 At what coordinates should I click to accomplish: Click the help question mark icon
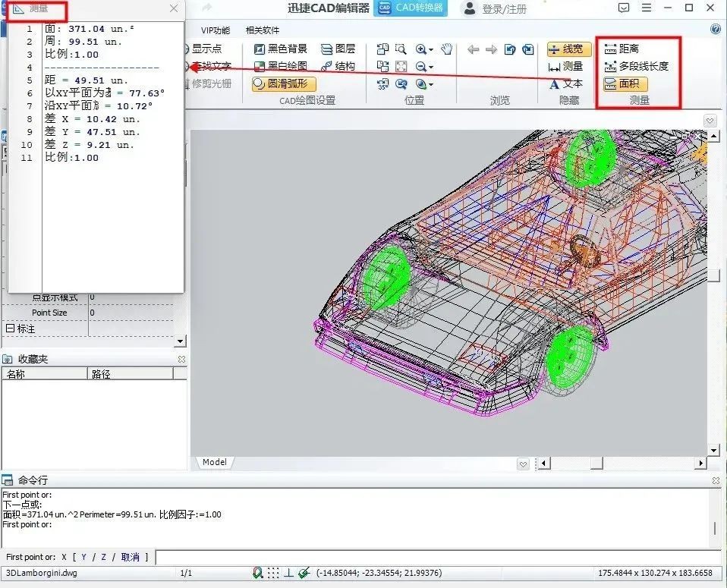coord(716,30)
